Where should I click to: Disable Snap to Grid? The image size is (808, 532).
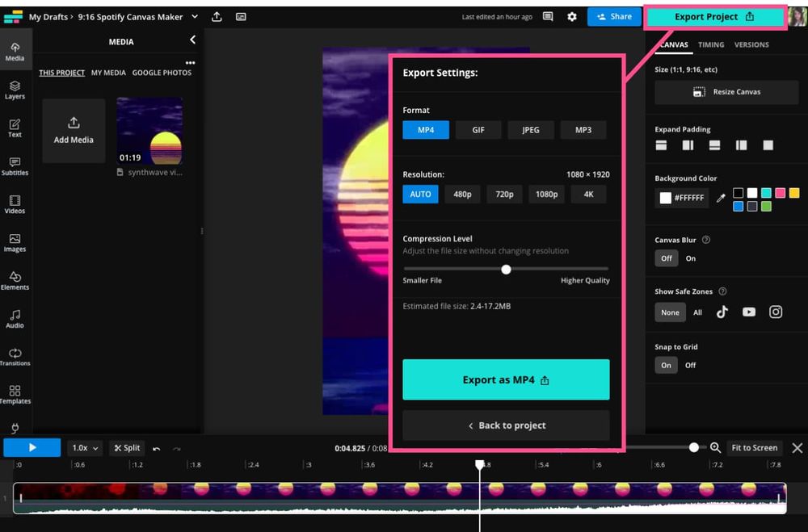[x=692, y=365]
